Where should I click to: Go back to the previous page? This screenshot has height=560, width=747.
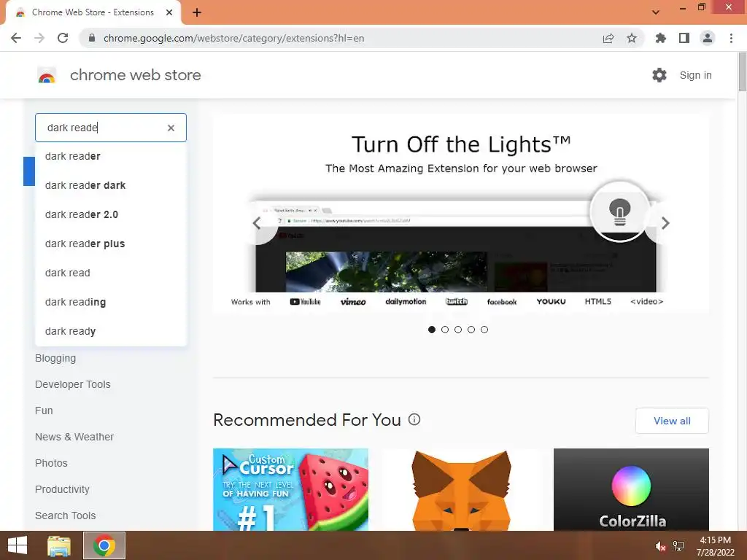[16, 38]
